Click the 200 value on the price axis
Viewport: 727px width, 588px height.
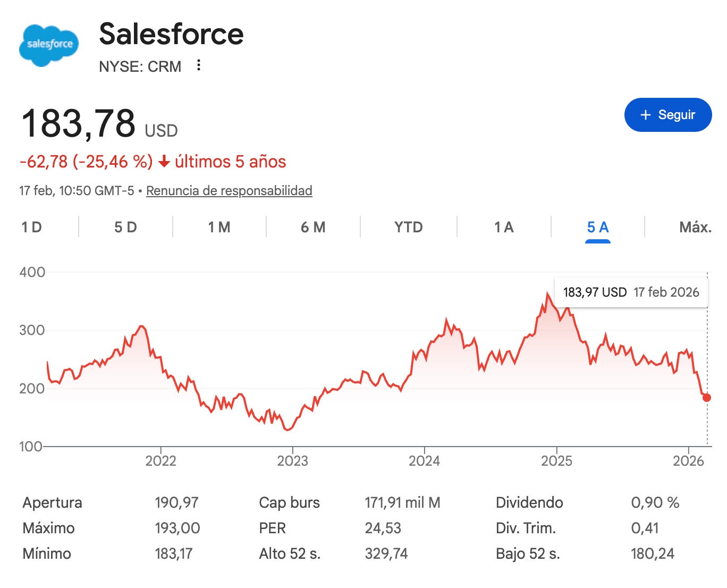click(32, 389)
